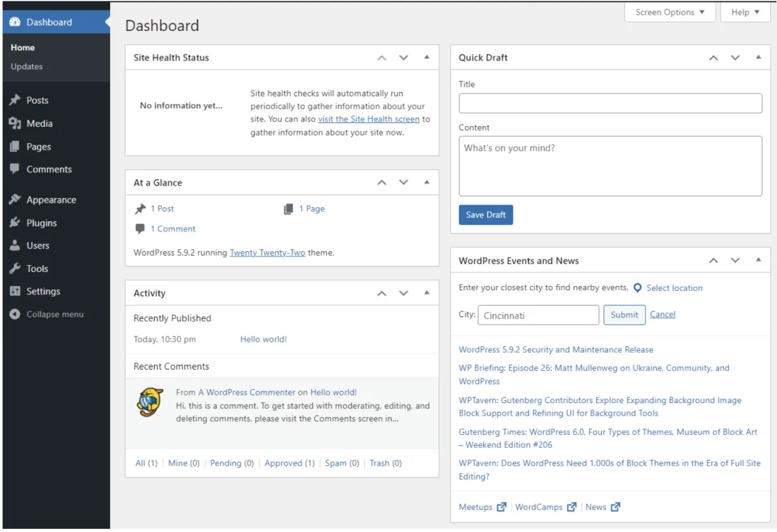The height and width of the screenshot is (532, 777).
Task: Move At a Glance panel down
Action: [x=404, y=183]
